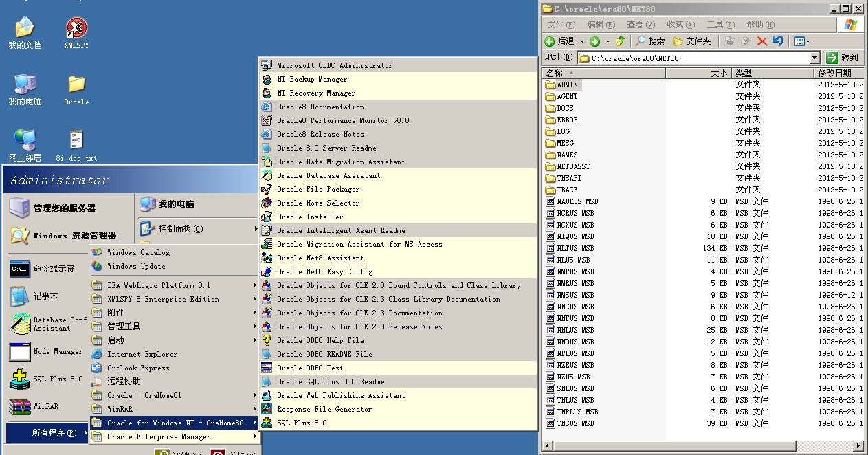Click the red Delete icon in Explorer toolbar
The image size is (868, 455).
(762, 41)
